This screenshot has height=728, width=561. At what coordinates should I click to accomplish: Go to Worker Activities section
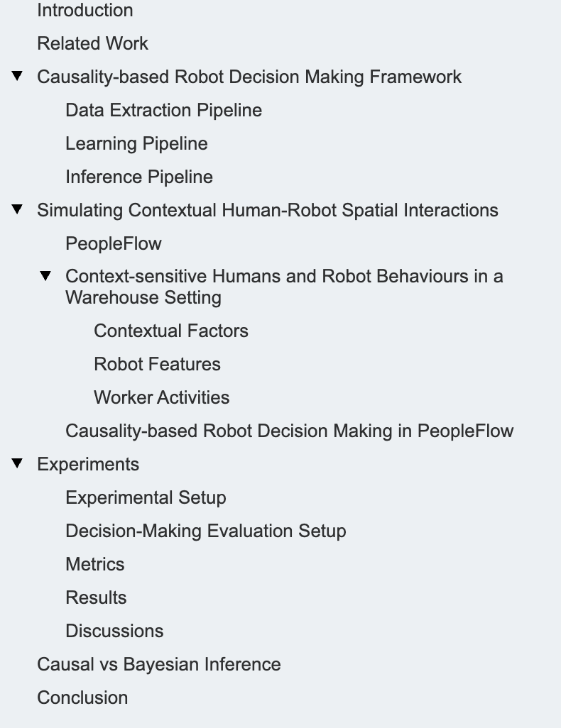point(161,397)
